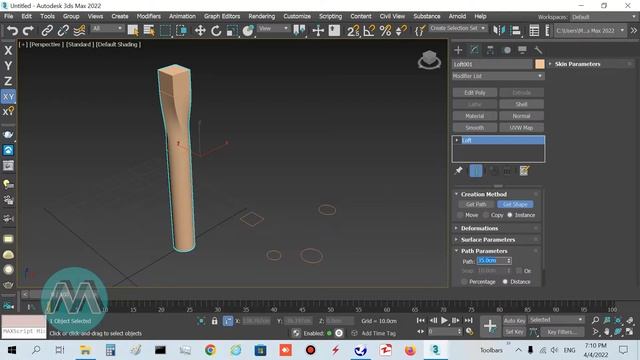Expand the Surface Parameters rollout

488,240
